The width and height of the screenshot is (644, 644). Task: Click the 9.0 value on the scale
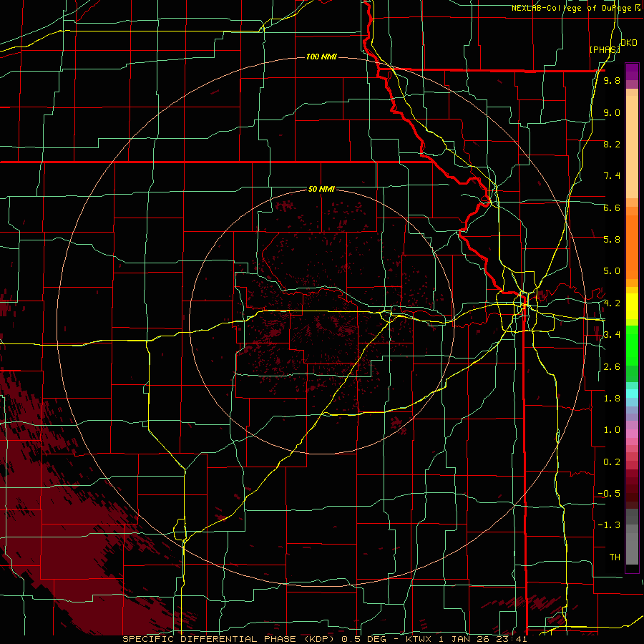point(612,112)
